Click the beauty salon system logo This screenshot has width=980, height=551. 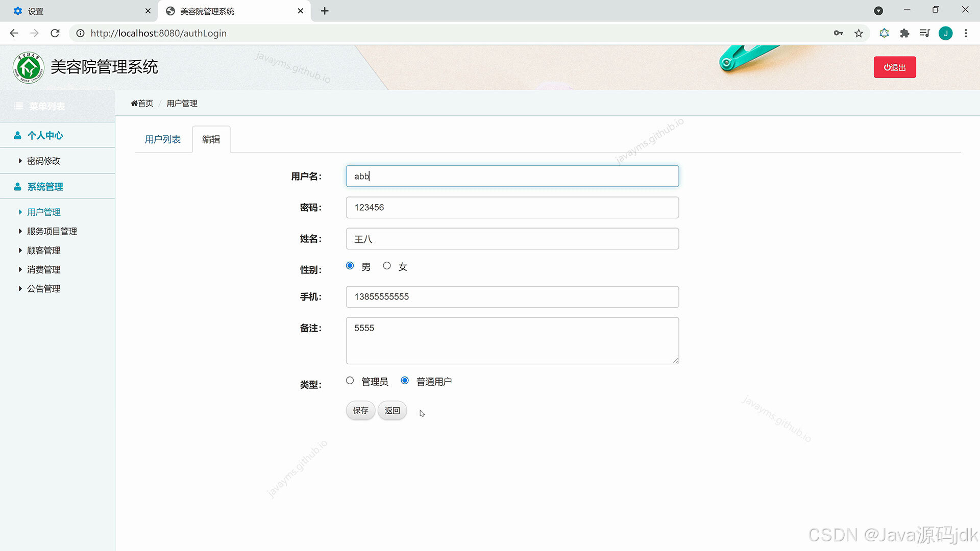29,67
